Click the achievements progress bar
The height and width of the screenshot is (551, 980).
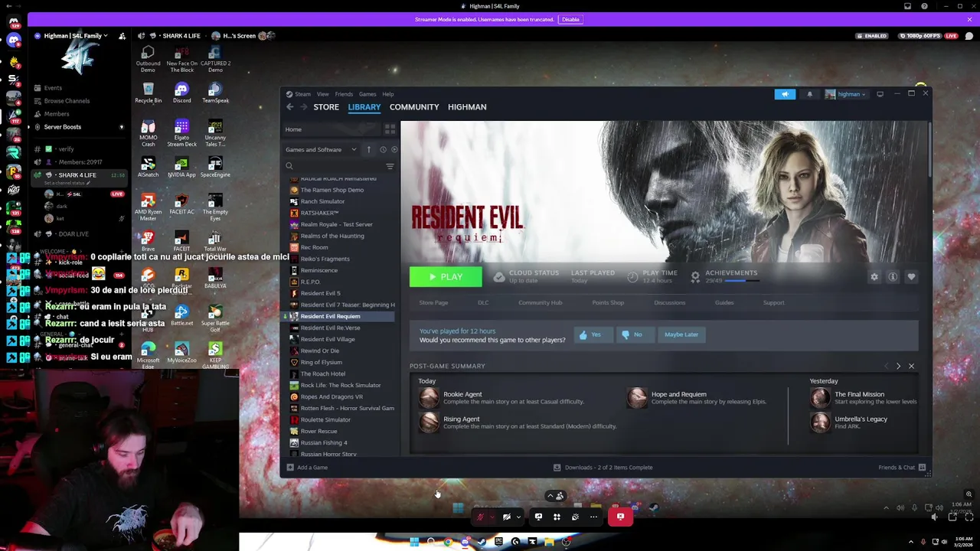[742, 282]
